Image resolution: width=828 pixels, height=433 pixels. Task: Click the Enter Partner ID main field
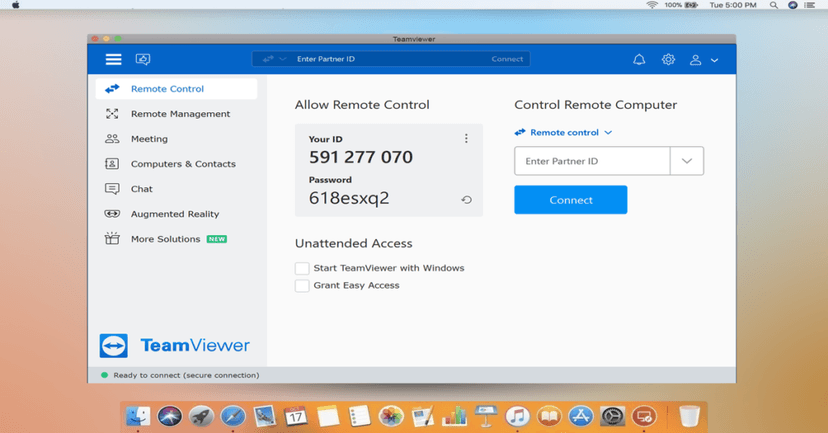coord(592,161)
